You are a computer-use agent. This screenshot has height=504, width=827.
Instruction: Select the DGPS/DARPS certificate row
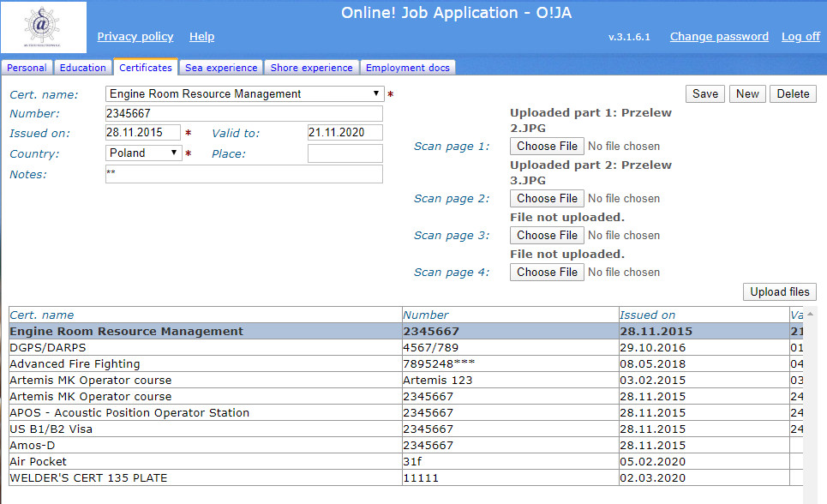[x=406, y=348]
